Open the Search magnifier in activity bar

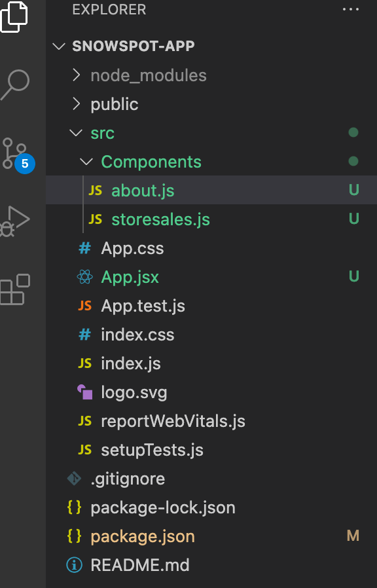coord(15,84)
